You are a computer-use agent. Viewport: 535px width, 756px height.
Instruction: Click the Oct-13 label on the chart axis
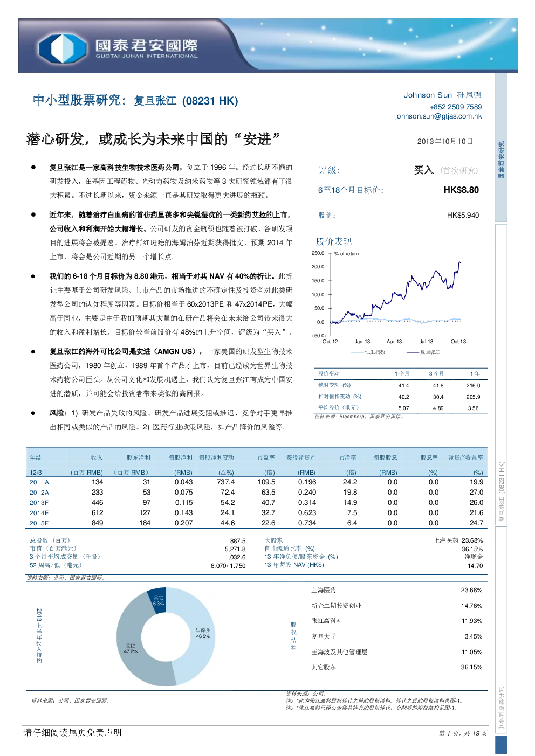tap(458, 342)
